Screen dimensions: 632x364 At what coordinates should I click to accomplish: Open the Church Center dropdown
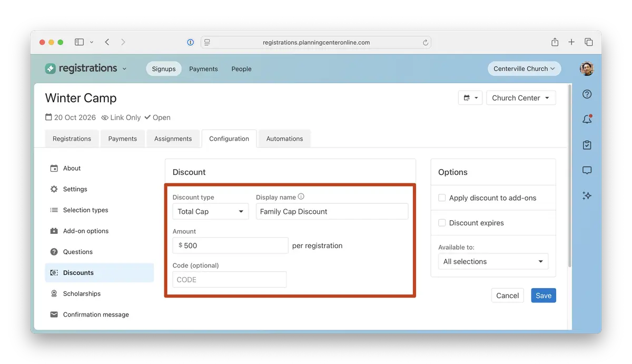pos(521,98)
